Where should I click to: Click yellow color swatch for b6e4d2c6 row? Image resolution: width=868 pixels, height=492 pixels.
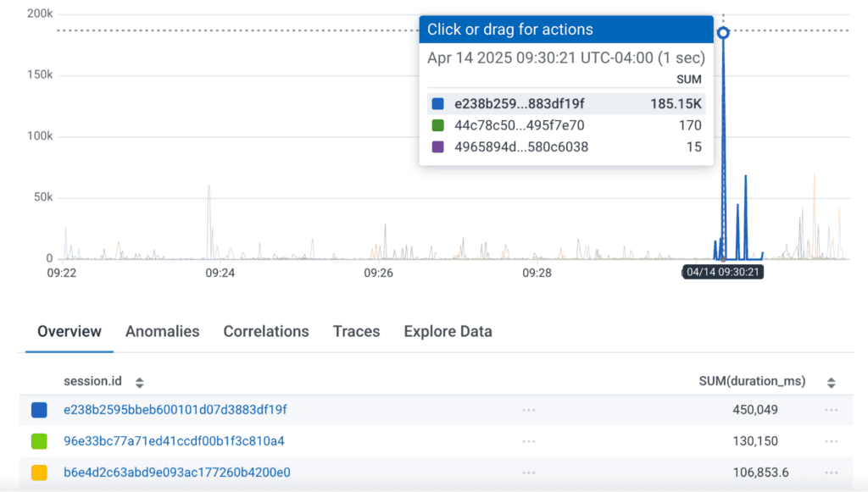pos(39,473)
